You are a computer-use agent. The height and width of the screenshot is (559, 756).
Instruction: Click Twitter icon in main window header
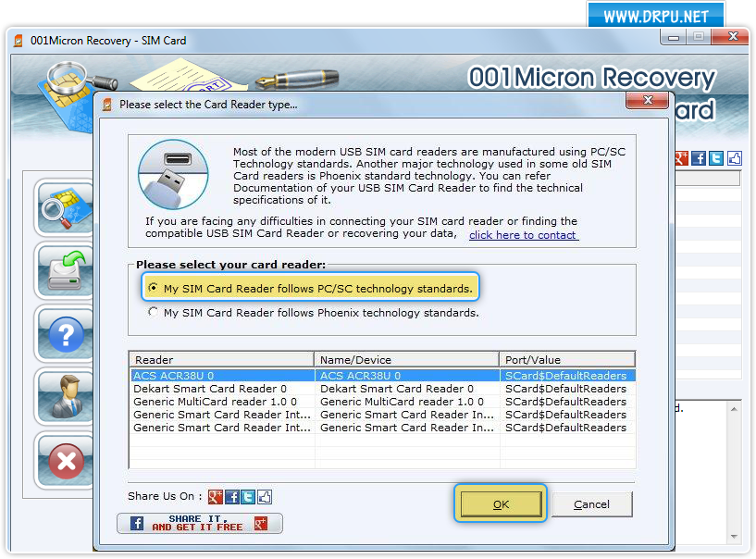point(716,158)
